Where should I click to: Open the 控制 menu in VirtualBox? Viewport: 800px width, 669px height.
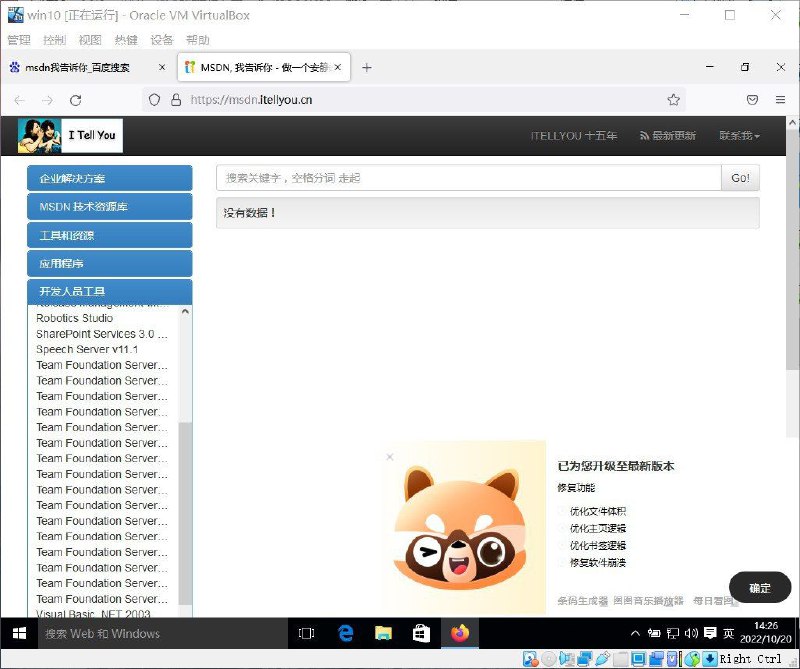point(55,40)
